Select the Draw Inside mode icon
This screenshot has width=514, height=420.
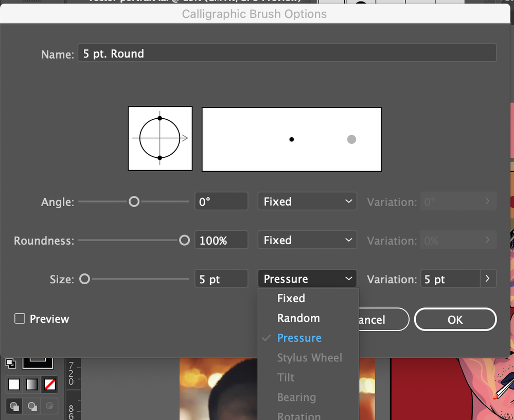point(49,406)
